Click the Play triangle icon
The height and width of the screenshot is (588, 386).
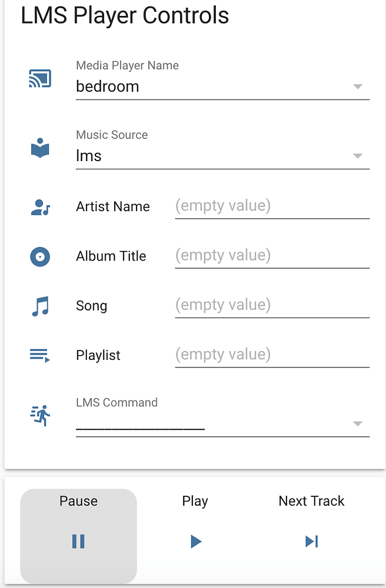[x=195, y=541]
